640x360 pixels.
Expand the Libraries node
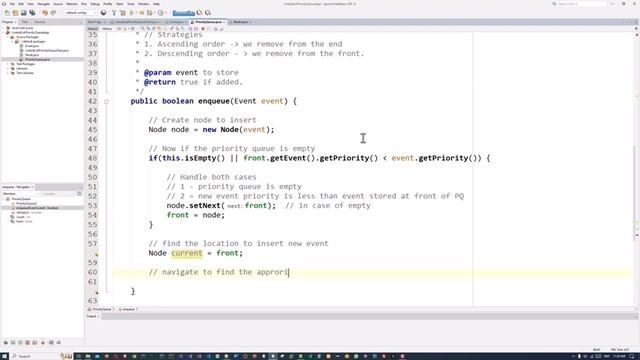tap(8, 69)
